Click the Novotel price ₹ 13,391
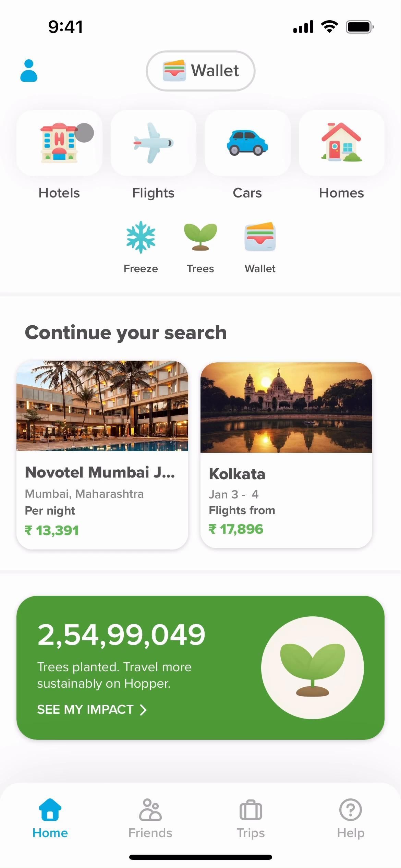Image resolution: width=401 pixels, height=868 pixels. (52, 530)
